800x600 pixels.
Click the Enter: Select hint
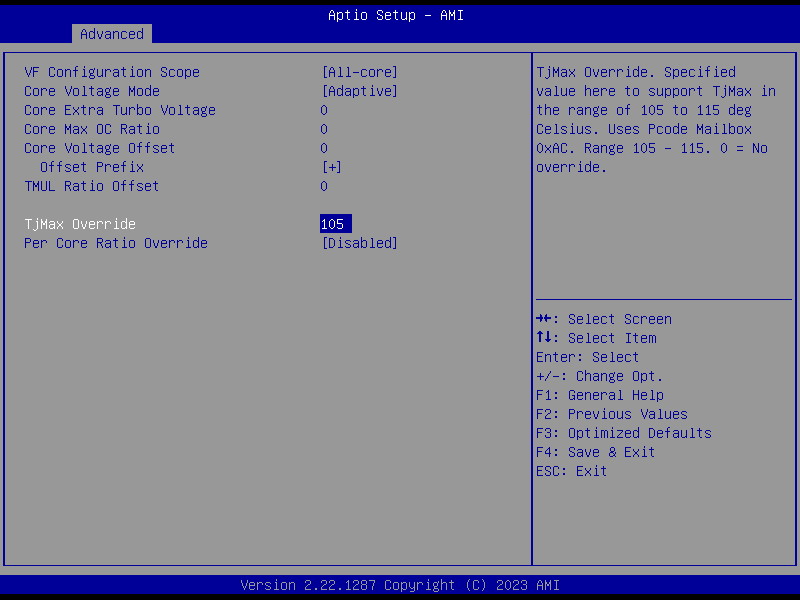[x=587, y=357]
